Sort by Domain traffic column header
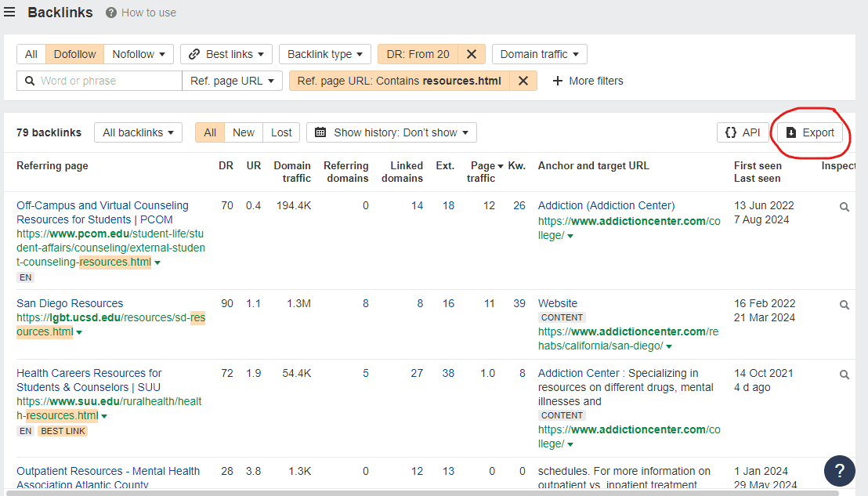 tap(292, 172)
